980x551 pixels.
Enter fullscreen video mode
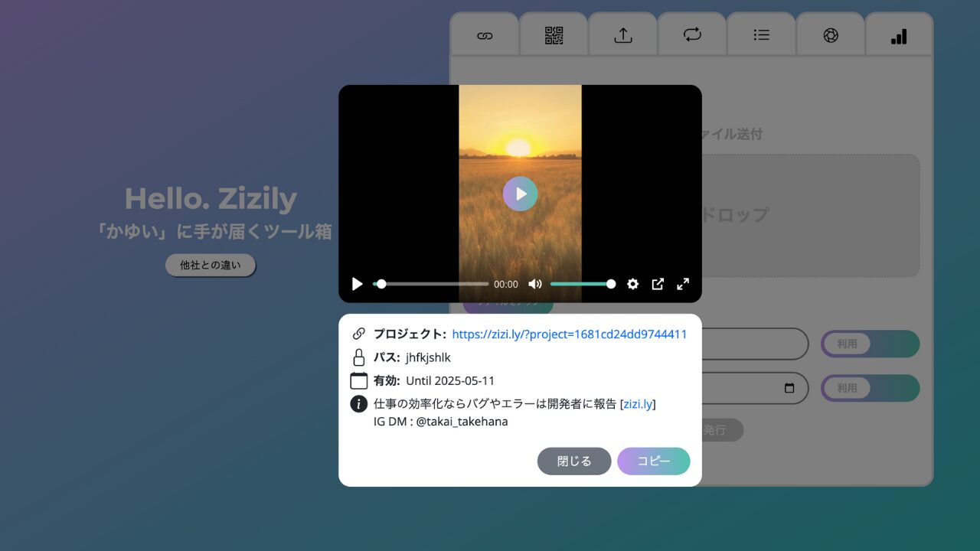point(683,284)
